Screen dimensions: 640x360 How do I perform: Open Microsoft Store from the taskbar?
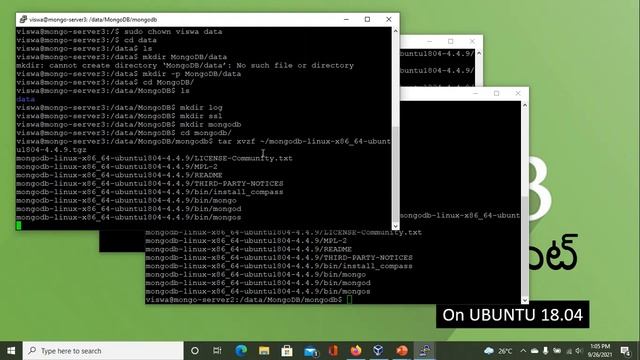click(287, 351)
